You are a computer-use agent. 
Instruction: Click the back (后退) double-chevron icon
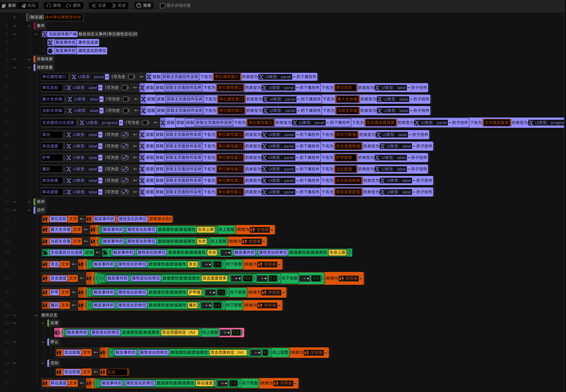click(94, 5)
